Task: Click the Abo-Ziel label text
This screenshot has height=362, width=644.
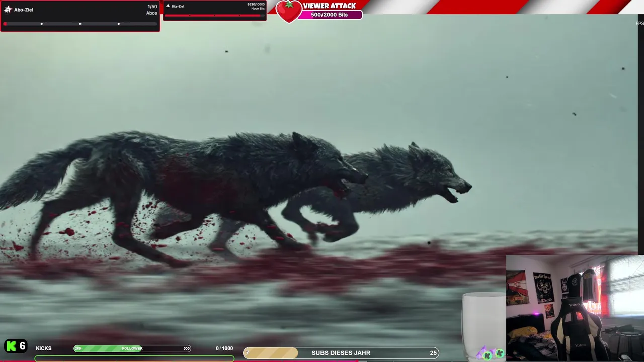Action: (x=24, y=10)
